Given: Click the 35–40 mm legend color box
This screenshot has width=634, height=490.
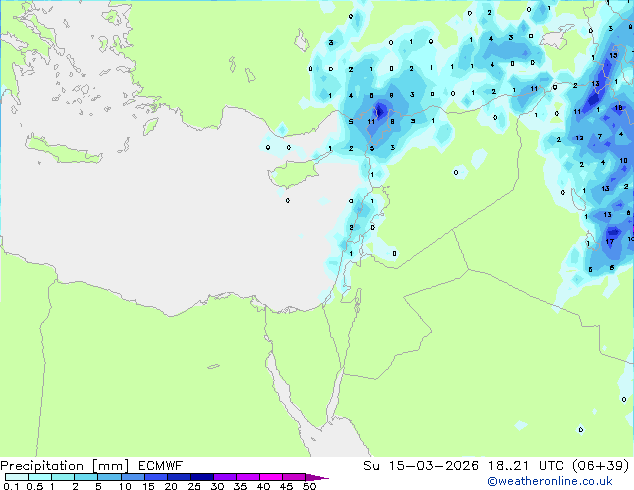Looking at the screenshot, I should 248,477.
